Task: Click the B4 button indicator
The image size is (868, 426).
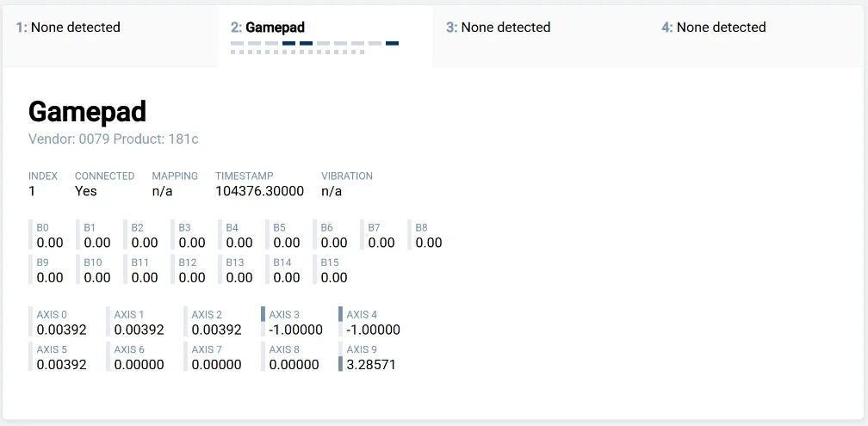Action: pyautogui.click(x=236, y=235)
